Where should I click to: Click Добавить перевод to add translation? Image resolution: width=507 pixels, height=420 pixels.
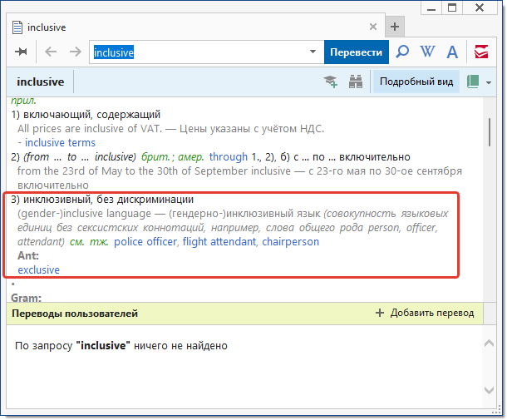[x=425, y=314]
